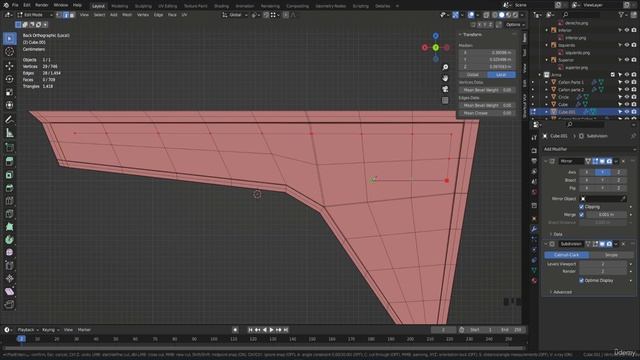The height and width of the screenshot is (360, 640).
Task: Hide Arma collection via eye icon
Action: coord(627,75)
